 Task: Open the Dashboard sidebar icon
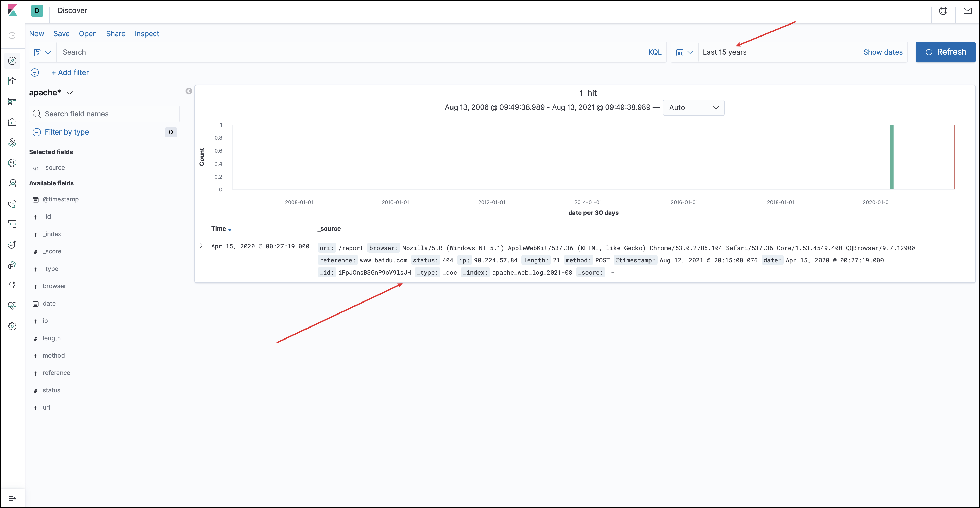12,102
